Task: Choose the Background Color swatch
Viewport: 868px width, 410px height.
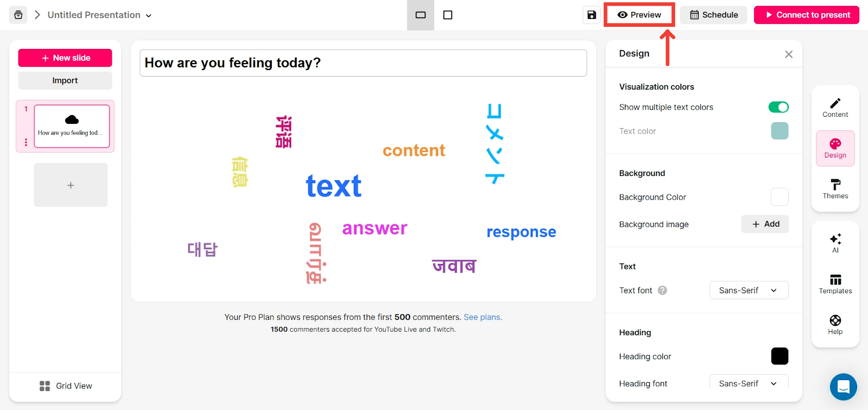Action: [780, 197]
